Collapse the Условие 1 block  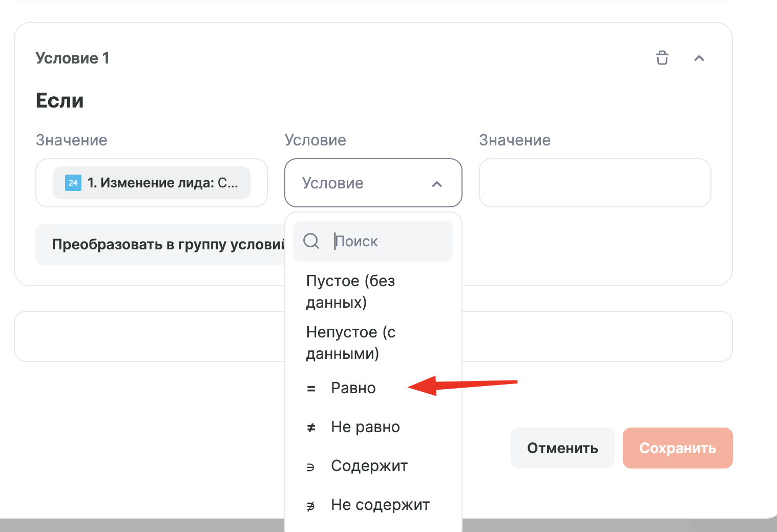point(699,58)
